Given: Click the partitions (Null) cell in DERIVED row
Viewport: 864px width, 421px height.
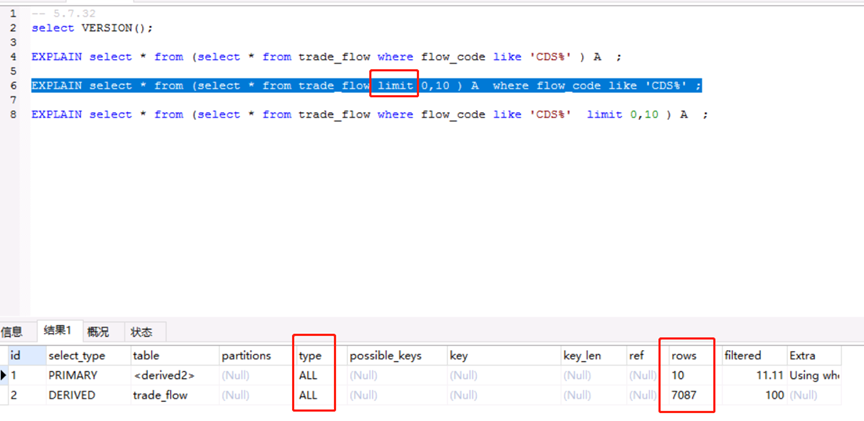Looking at the screenshot, I should [x=257, y=395].
